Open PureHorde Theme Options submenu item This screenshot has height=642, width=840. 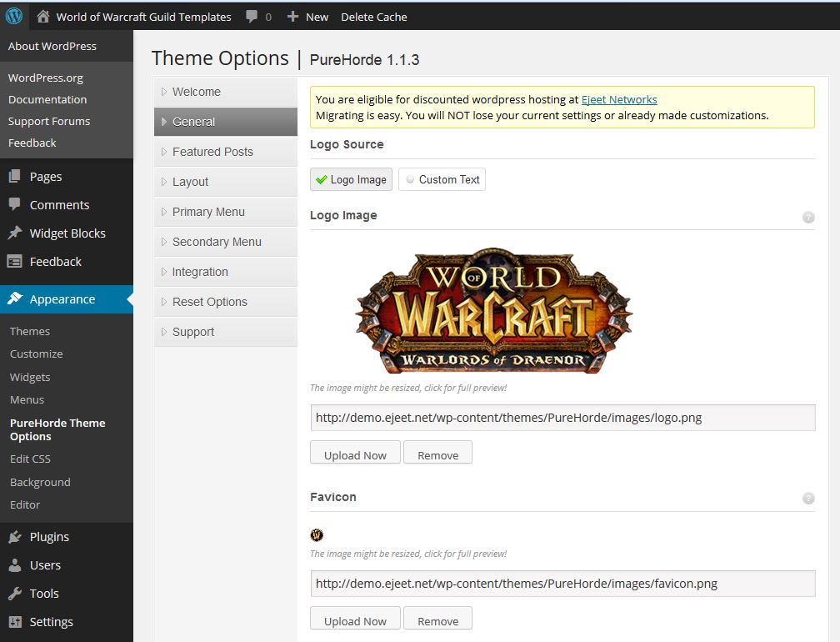coord(57,429)
